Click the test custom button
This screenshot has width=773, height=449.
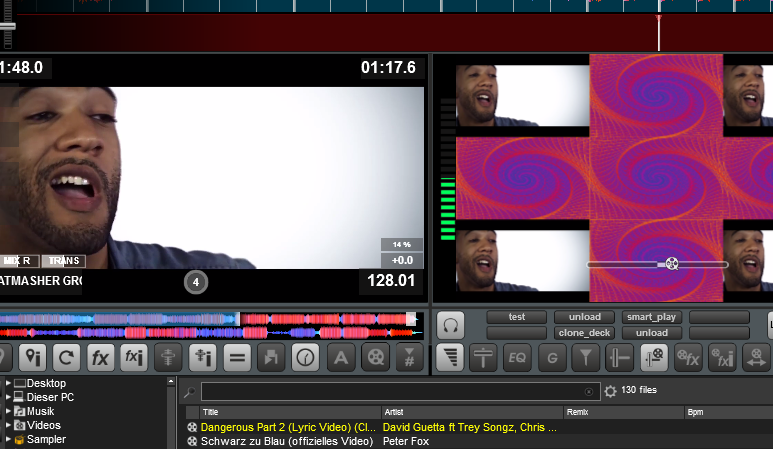coord(517,317)
